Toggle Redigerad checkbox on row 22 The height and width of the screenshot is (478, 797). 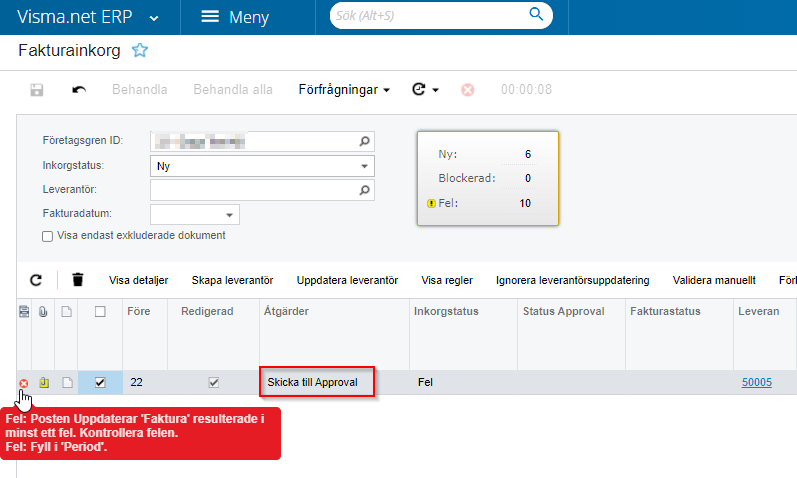(213, 382)
